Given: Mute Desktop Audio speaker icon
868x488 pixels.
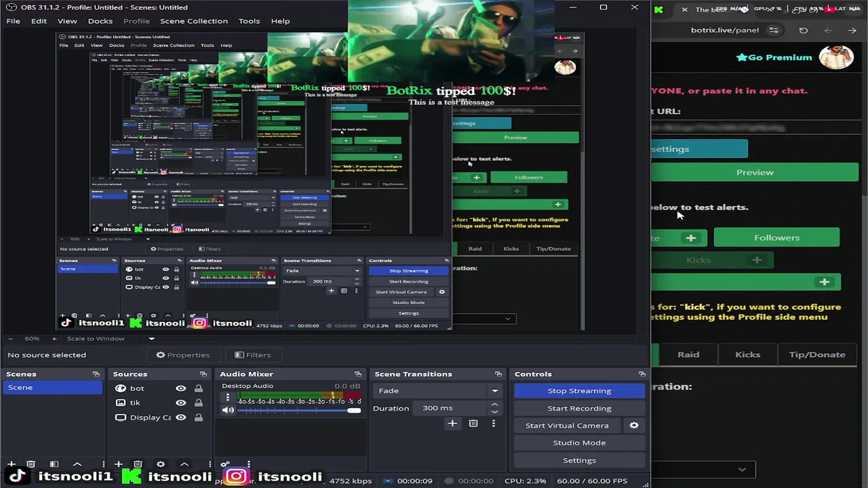Looking at the screenshot, I should click(x=228, y=410).
